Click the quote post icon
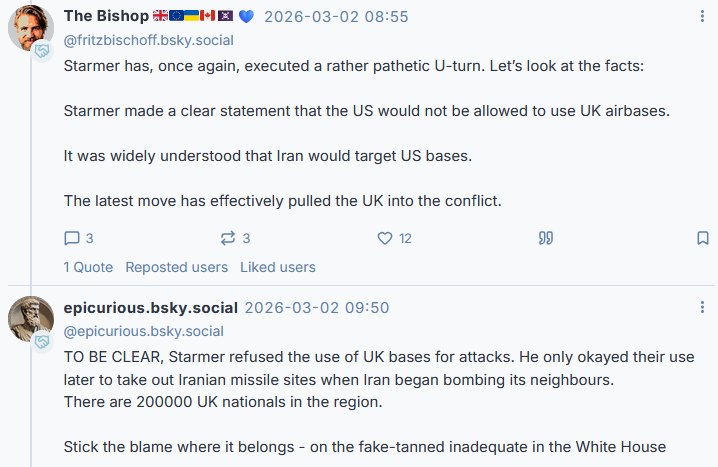 click(546, 238)
